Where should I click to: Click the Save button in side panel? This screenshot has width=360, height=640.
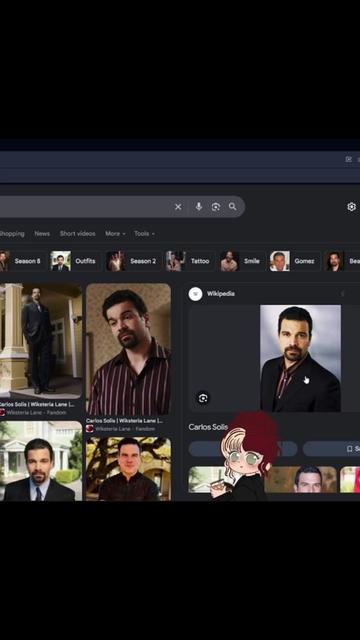click(331, 449)
